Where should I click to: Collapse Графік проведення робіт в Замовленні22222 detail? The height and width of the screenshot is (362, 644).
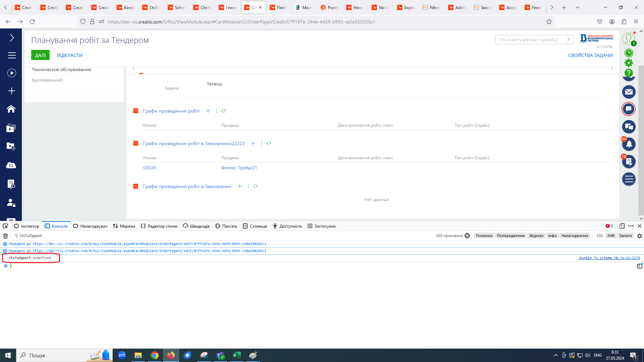click(136, 143)
